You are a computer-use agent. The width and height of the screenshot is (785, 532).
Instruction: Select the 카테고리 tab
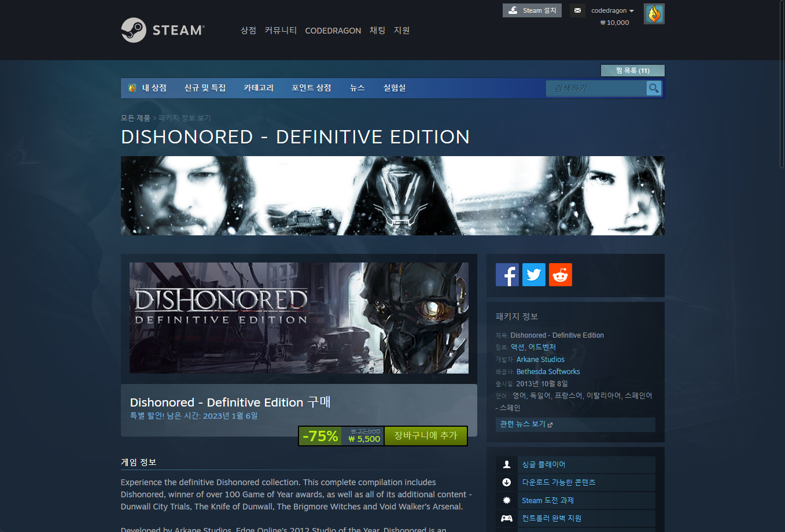pyautogui.click(x=259, y=88)
